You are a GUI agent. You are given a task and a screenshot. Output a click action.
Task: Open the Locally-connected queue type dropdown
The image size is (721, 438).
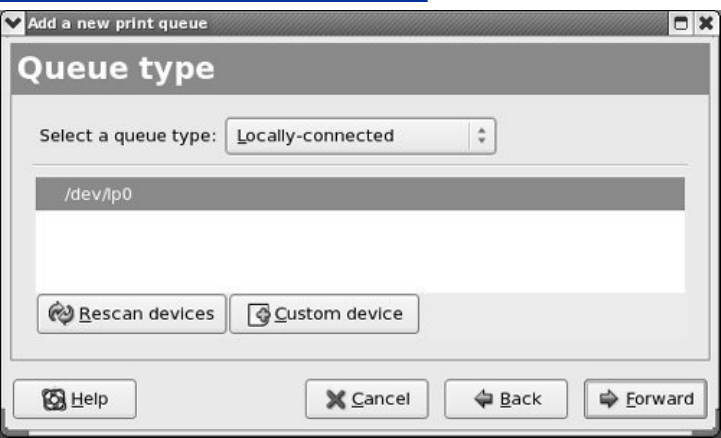(x=360, y=136)
